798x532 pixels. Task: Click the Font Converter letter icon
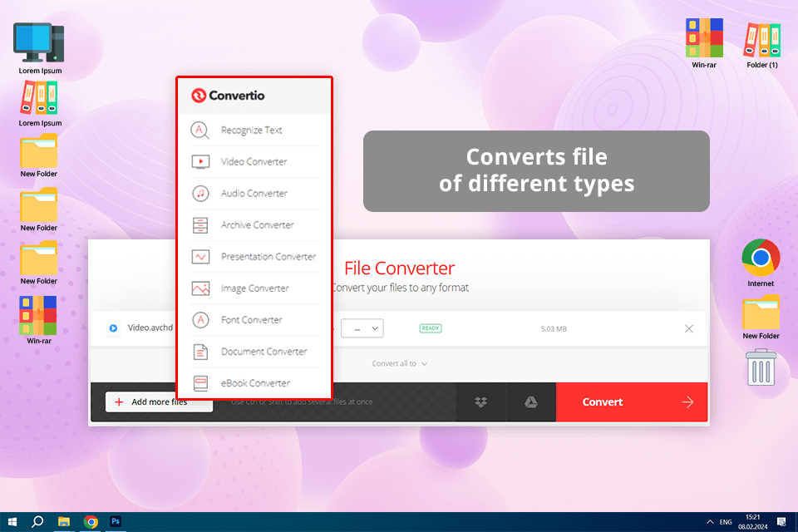pos(200,320)
